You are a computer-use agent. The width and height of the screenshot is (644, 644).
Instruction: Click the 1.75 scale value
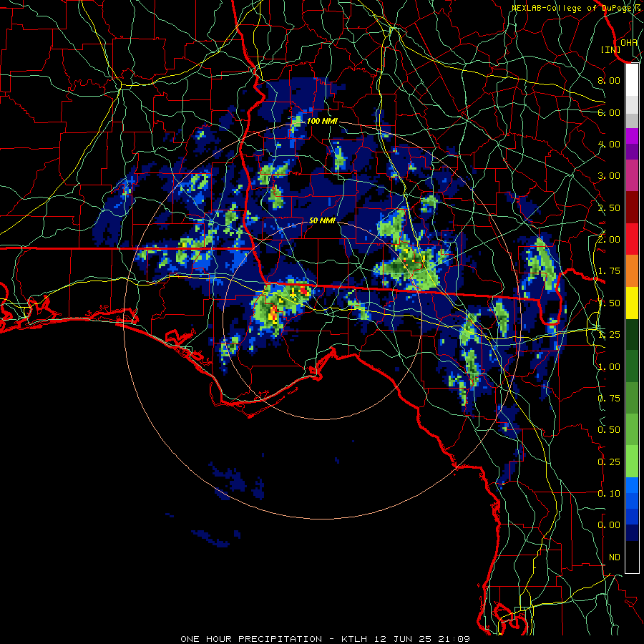609,271
